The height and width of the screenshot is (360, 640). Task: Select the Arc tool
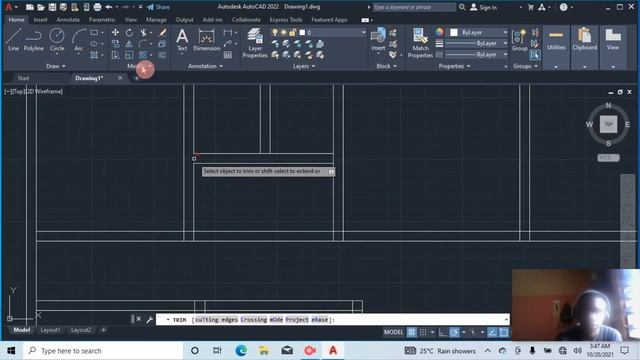[x=78, y=40]
